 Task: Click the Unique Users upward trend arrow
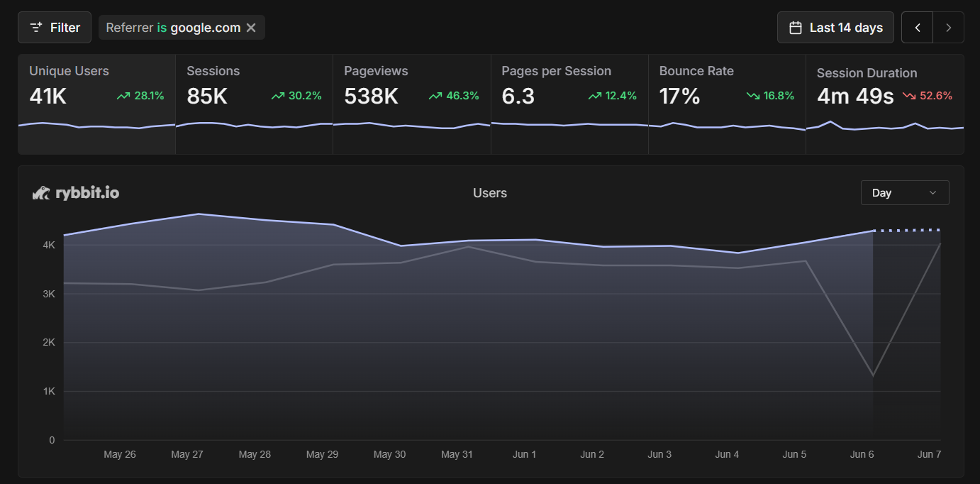coord(123,96)
